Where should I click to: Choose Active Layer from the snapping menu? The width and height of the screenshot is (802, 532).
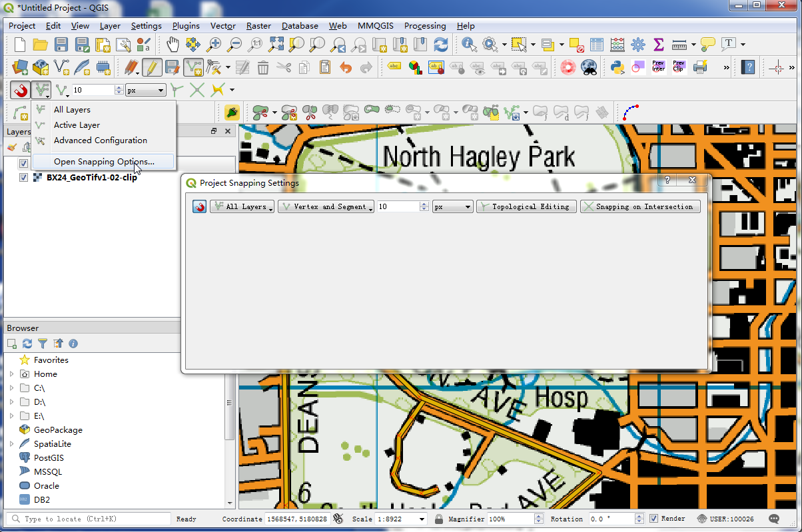(x=104, y=125)
